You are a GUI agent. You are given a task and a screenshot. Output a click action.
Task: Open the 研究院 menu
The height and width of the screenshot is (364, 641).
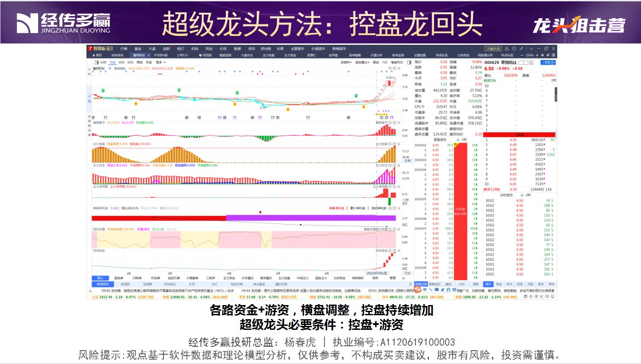point(266,49)
